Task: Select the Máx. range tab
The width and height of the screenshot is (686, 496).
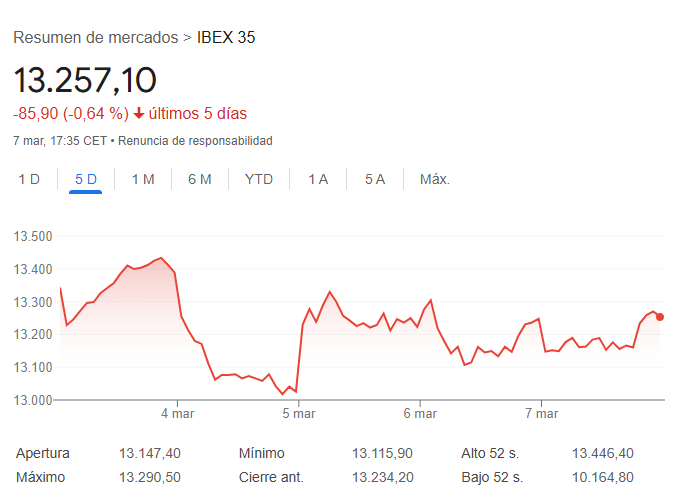Action: (x=435, y=180)
